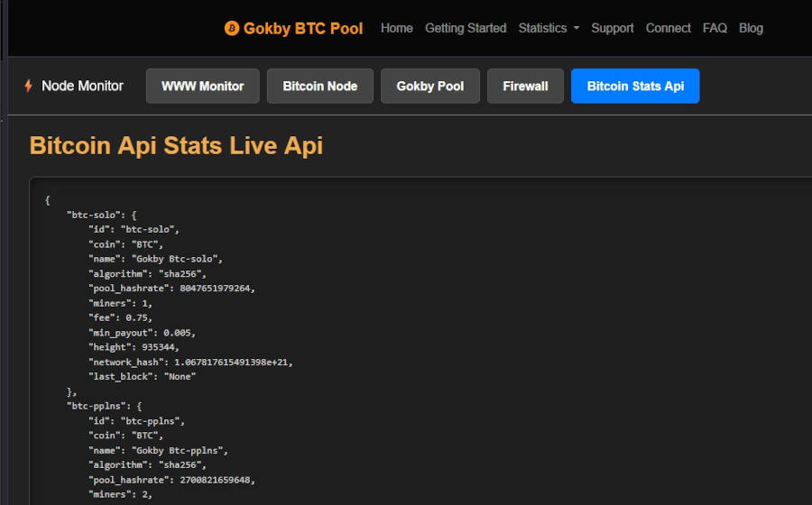Select the Bitcoin Node button
Image resolution: width=812 pixels, height=505 pixels.
tap(320, 86)
